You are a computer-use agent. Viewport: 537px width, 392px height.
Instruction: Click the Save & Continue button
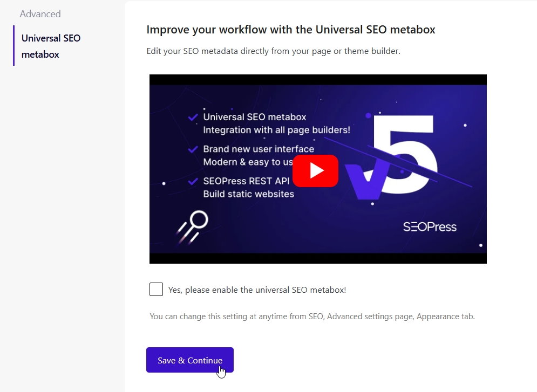point(190,360)
